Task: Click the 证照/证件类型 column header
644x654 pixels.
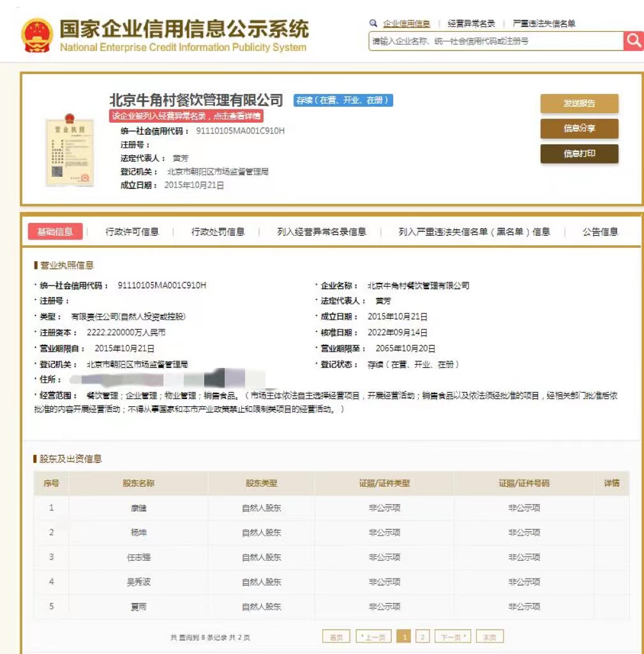Action: 384,483
